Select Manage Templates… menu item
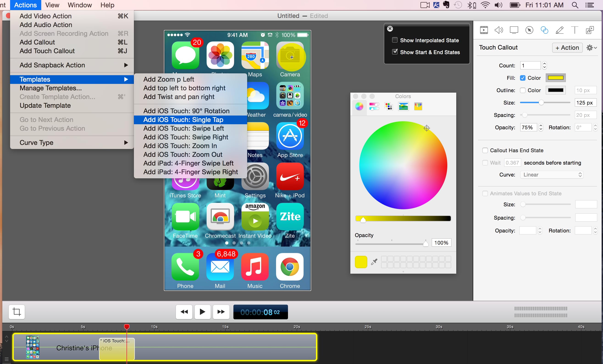This screenshot has width=603, height=364. (72, 88)
